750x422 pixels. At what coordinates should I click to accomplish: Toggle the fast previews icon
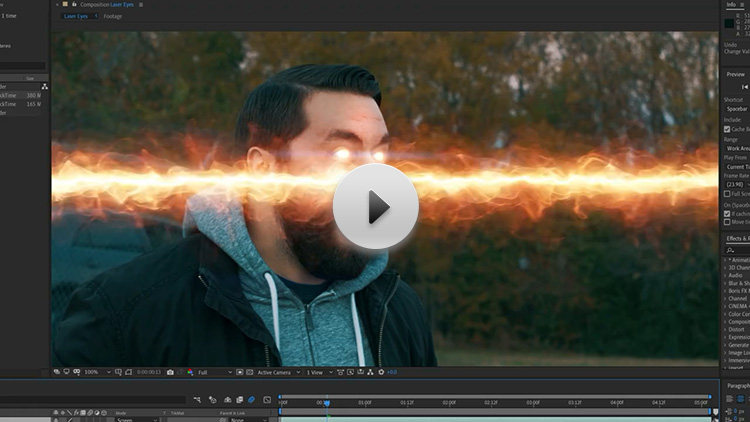pos(240,372)
